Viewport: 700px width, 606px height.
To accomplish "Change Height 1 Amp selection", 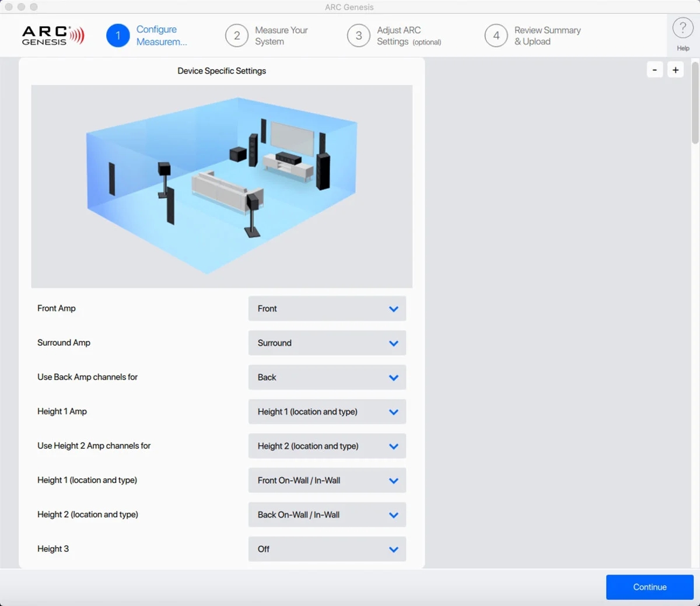I will 327,412.
